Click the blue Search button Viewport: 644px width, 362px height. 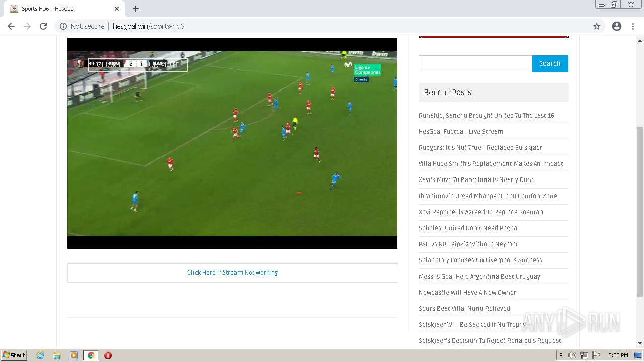tap(550, 64)
